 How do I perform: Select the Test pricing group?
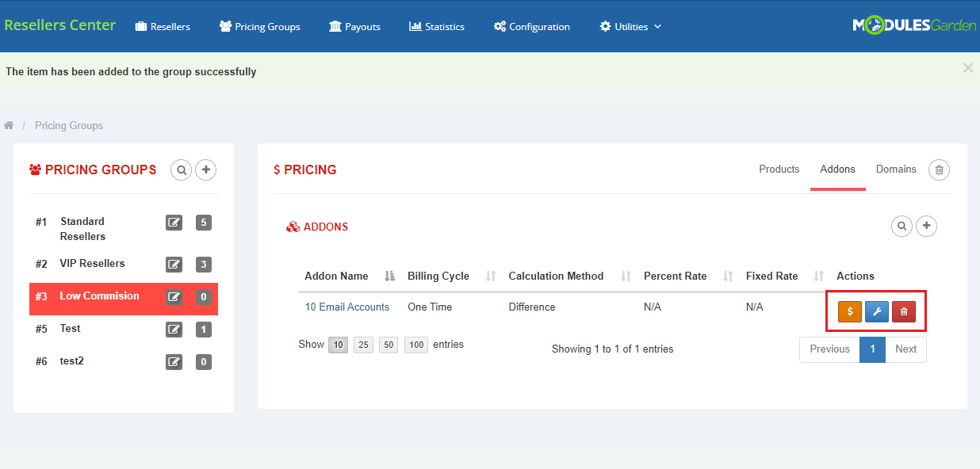(x=70, y=328)
